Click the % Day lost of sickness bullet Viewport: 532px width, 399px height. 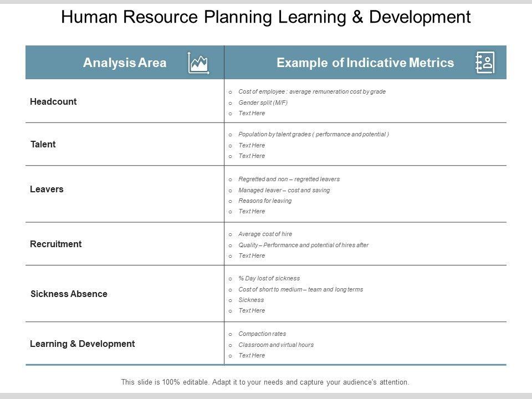tap(269, 278)
